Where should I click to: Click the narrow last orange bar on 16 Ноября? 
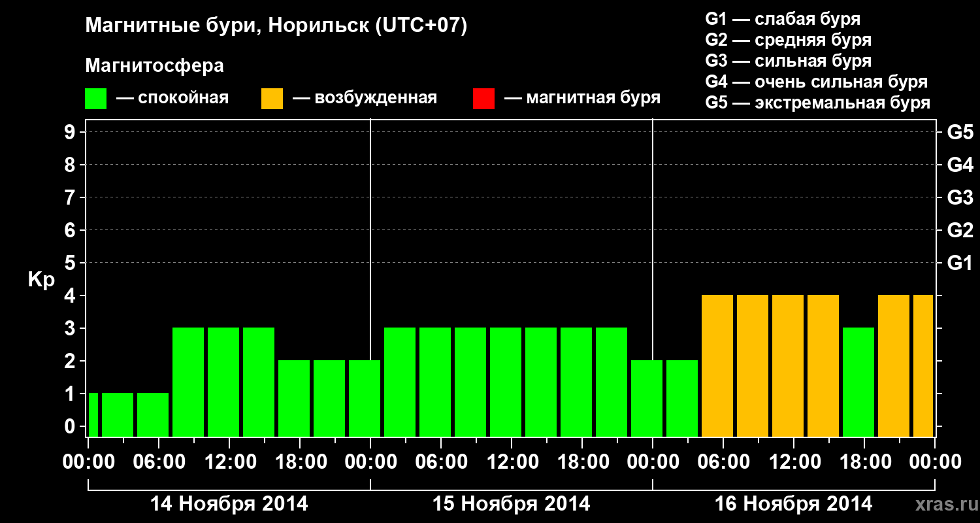coord(923,365)
